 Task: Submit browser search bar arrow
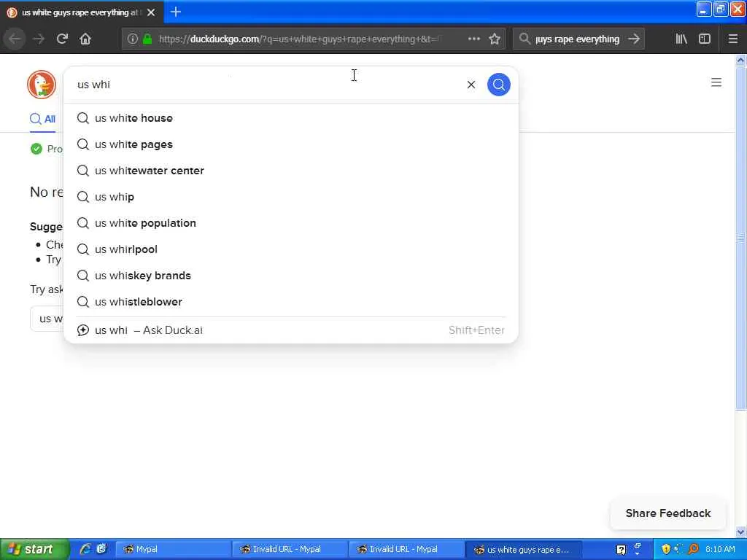(x=634, y=39)
